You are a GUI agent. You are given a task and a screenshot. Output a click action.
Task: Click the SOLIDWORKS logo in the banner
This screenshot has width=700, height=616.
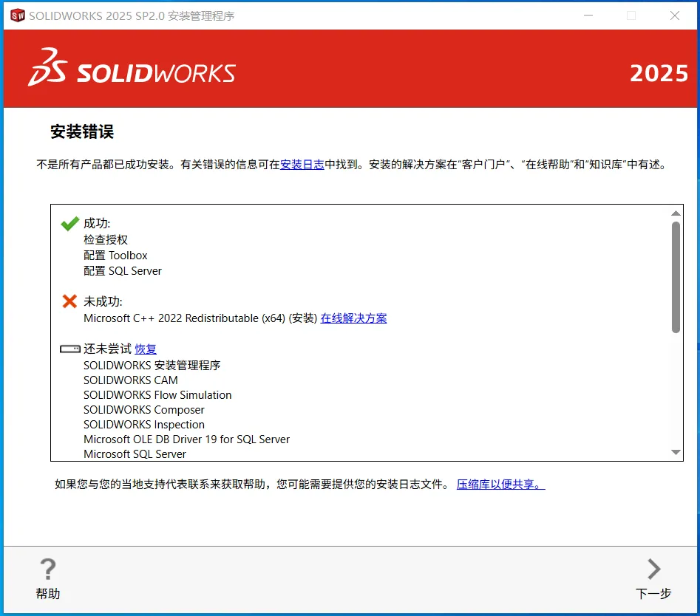click(132, 68)
